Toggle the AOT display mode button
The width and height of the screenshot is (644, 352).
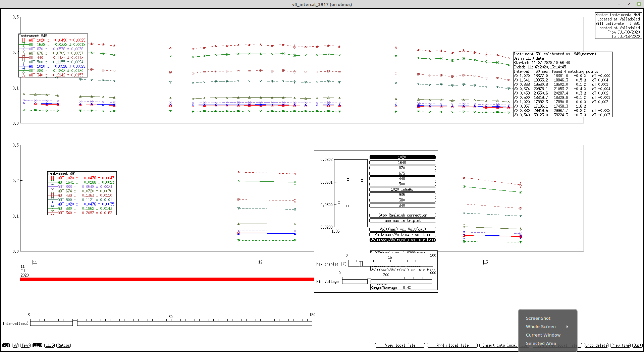point(6,345)
